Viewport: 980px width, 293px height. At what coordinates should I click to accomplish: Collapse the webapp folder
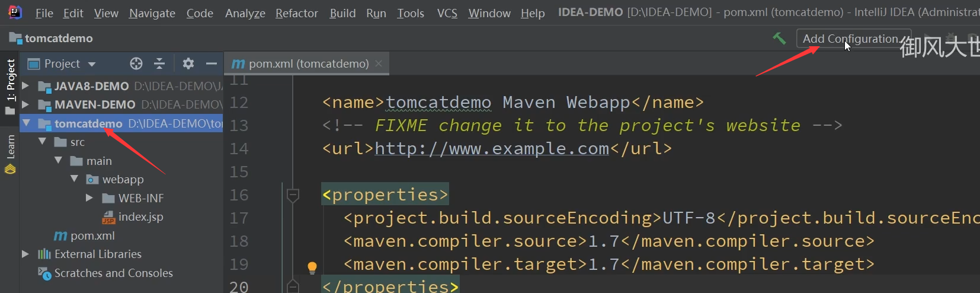pos(74,179)
